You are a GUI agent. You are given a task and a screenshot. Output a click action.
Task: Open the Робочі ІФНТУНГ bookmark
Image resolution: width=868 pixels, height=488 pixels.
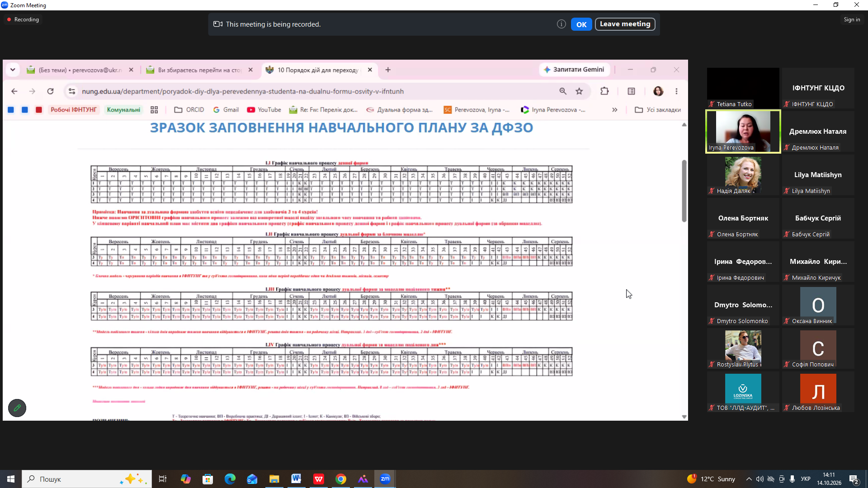(x=74, y=110)
